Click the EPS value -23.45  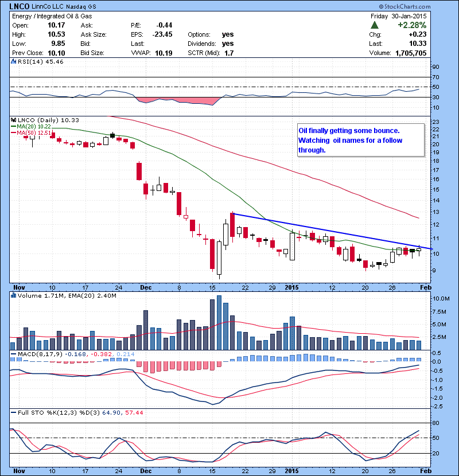(x=162, y=34)
